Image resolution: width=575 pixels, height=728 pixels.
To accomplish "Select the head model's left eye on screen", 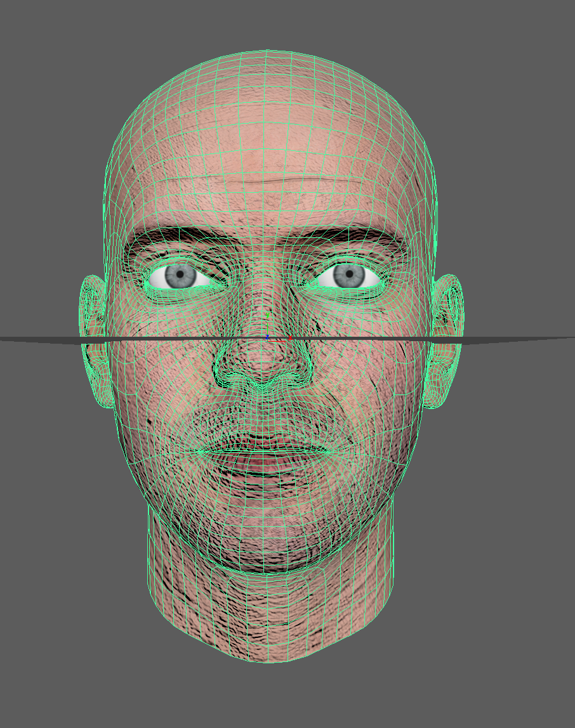I will [179, 276].
